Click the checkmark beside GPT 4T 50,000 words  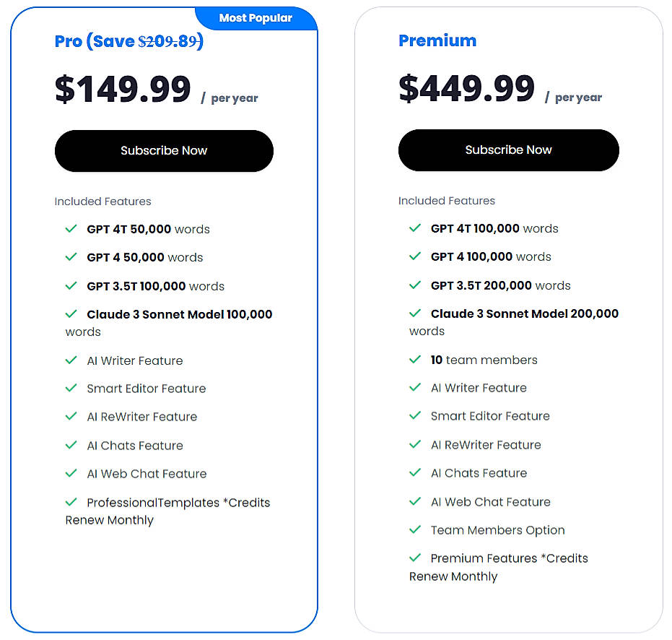(71, 229)
